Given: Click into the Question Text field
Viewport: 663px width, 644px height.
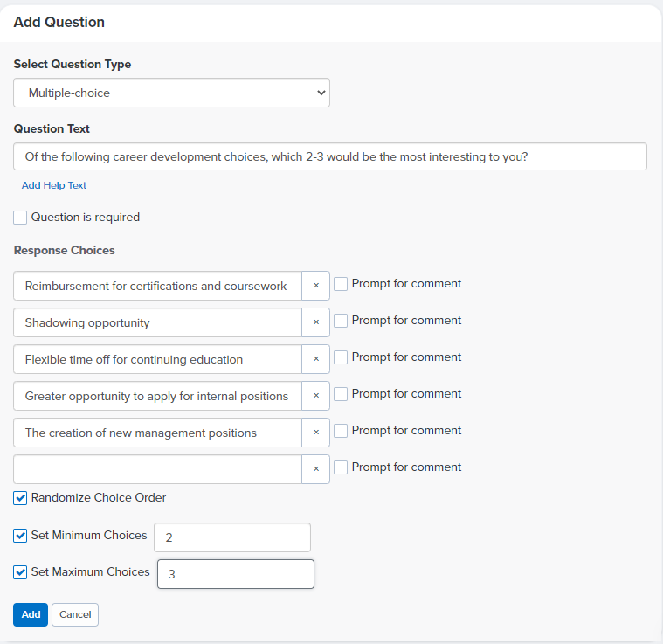Looking at the screenshot, I should [330, 156].
